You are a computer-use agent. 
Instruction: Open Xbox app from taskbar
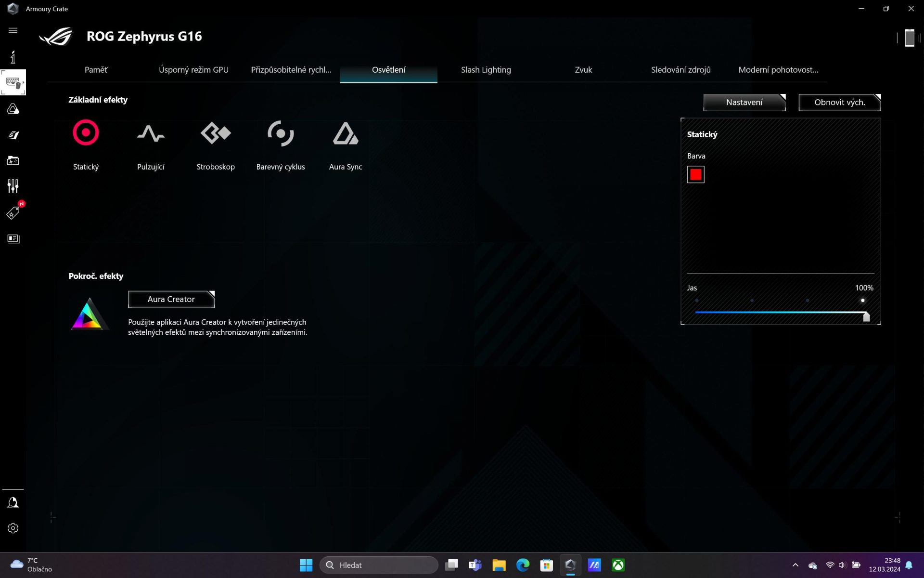click(x=618, y=565)
